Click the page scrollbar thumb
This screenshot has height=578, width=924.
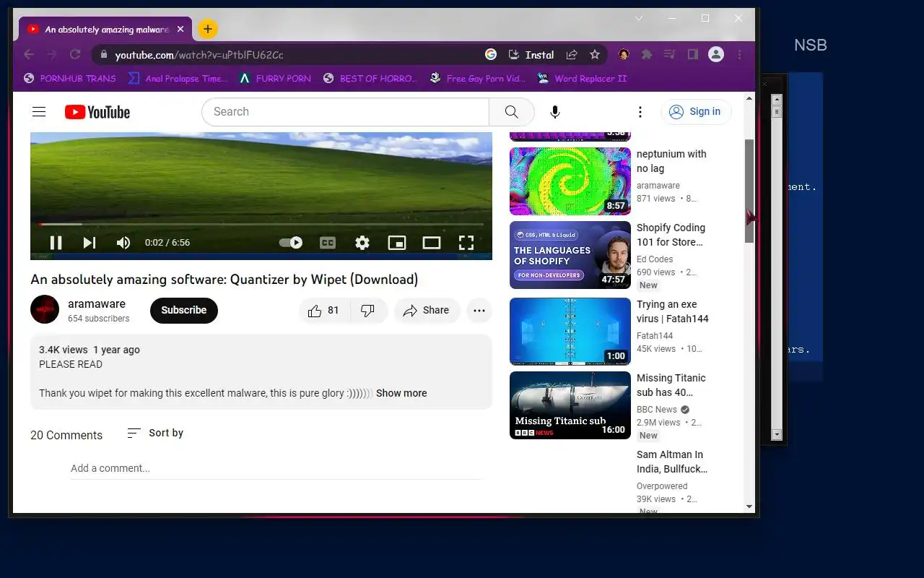749,191
